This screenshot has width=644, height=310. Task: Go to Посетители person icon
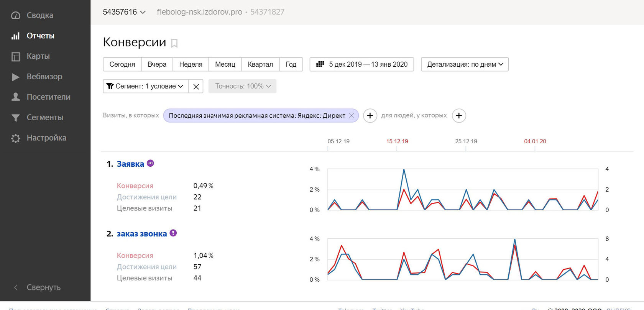pos(15,97)
